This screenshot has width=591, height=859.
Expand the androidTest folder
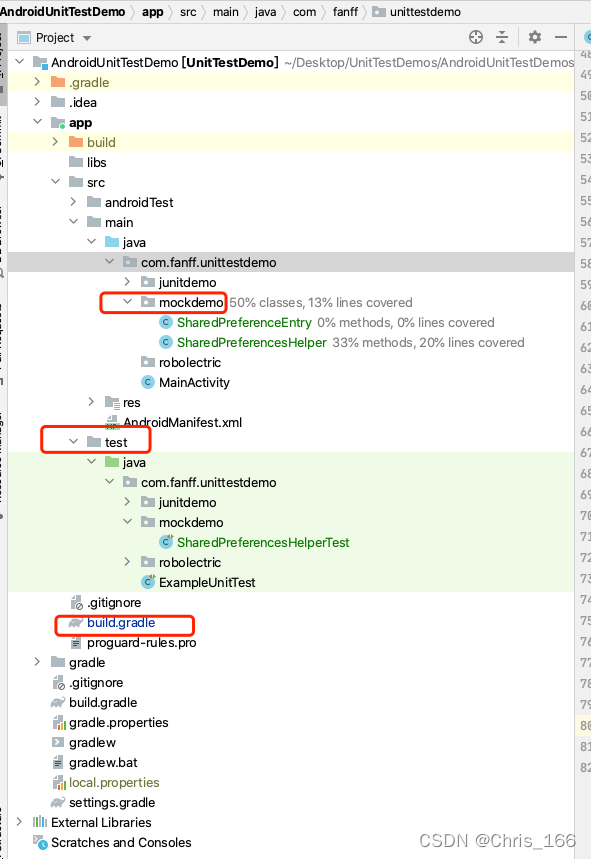(x=73, y=202)
